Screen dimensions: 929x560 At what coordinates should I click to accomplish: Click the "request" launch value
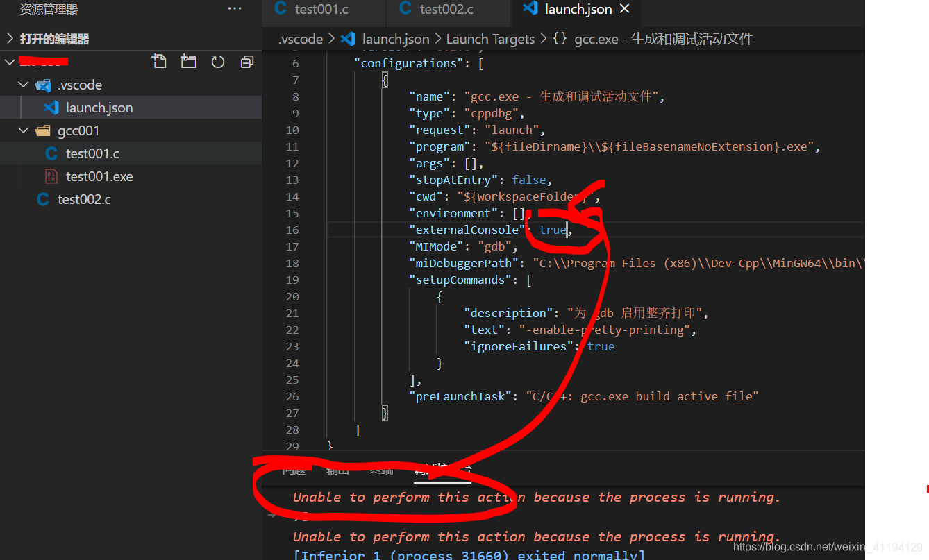512,130
